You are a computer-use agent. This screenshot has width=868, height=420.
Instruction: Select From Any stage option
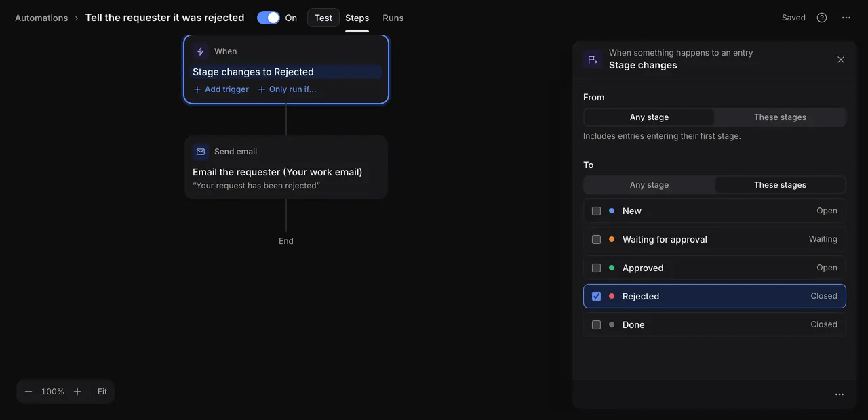click(x=649, y=117)
